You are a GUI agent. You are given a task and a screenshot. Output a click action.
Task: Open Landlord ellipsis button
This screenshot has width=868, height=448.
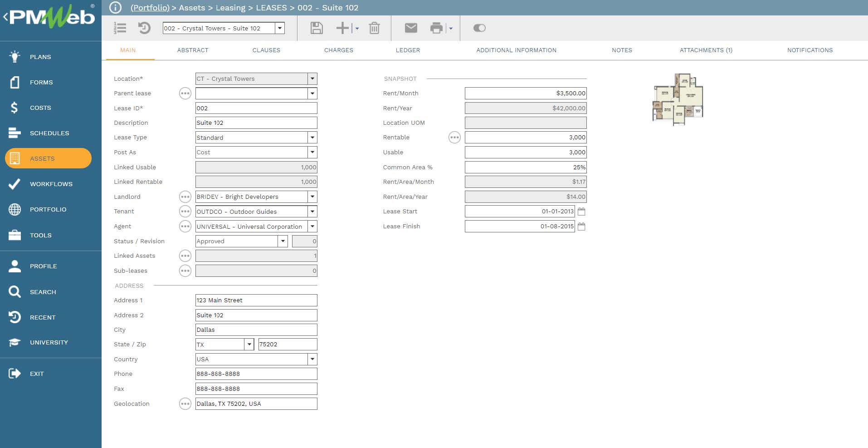[x=185, y=197]
